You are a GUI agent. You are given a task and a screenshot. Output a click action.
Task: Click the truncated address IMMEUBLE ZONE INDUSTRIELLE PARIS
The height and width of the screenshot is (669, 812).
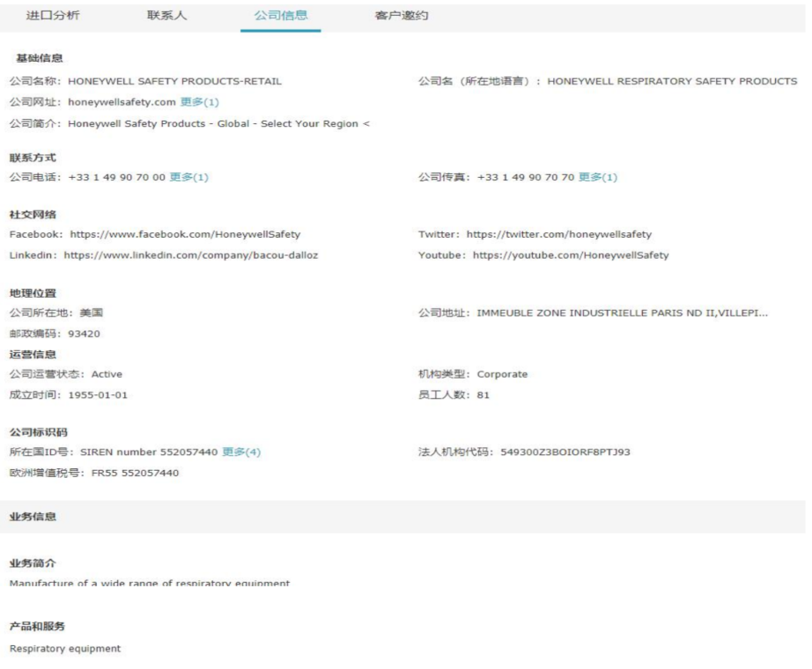[x=622, y=312]
